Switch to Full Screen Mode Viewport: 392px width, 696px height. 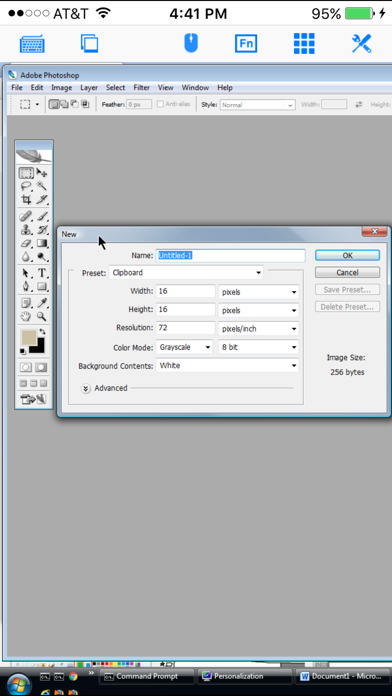tap(43, 383)
